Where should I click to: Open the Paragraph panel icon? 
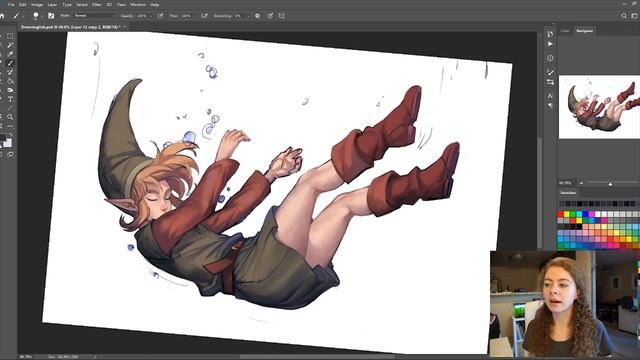point(550,106)
